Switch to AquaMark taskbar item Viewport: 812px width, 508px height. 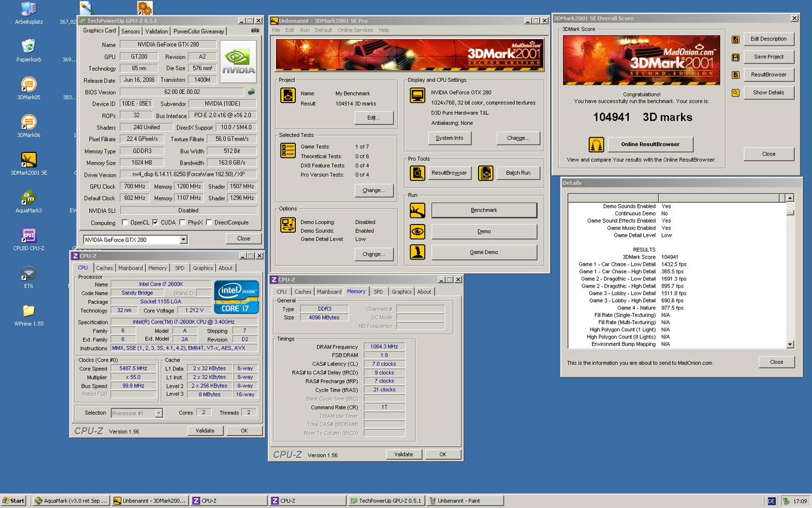(71, 501)
